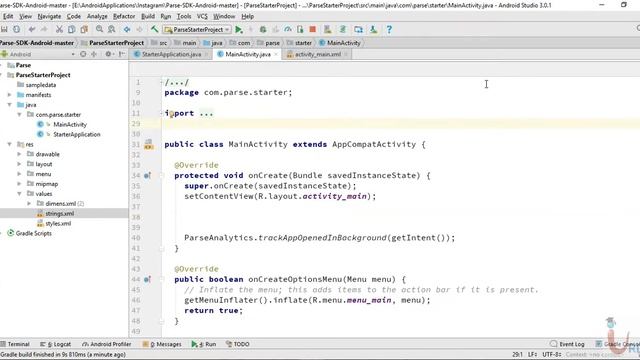Expand the layout folder arrow
Screen dimensions: 640x360
click(x=19, y=164)
